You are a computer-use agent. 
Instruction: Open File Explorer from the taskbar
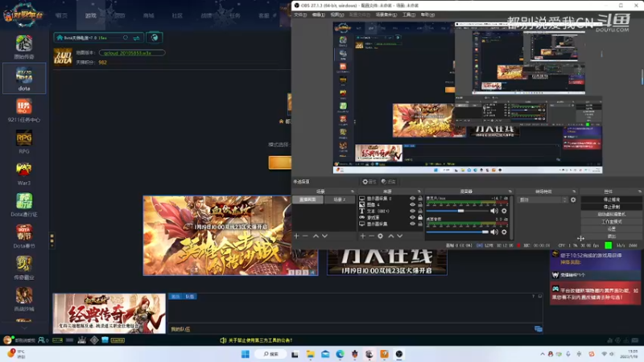pos(310,354)
